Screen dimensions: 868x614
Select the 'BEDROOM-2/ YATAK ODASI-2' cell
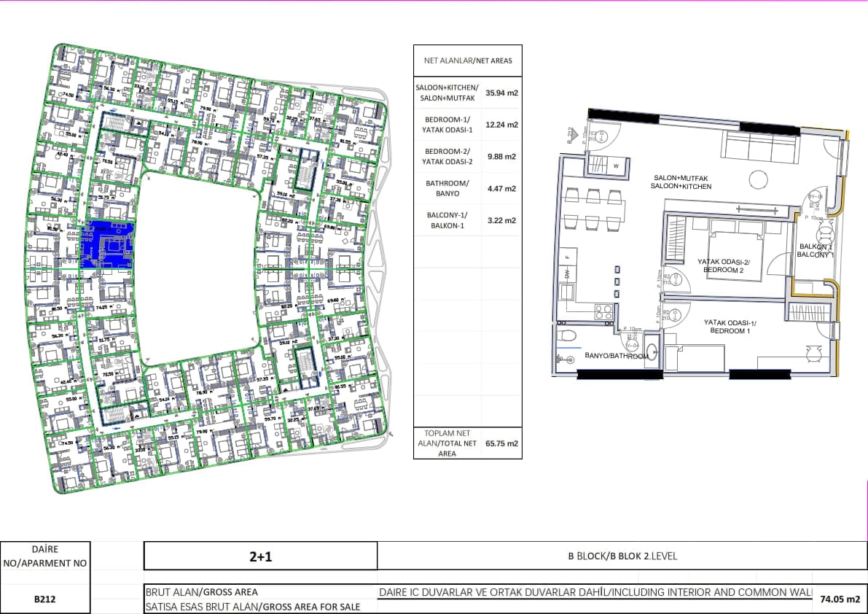tap(447, 157)
